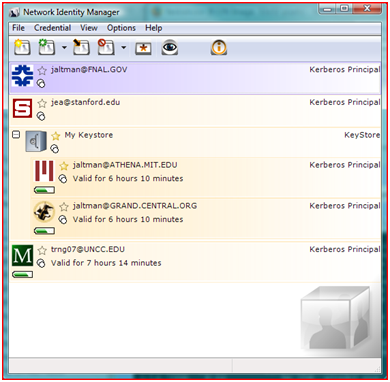
Task: Select the jaltman@GRAND.CENTRAL.ORG identity
Action: [x=206, y=218]
